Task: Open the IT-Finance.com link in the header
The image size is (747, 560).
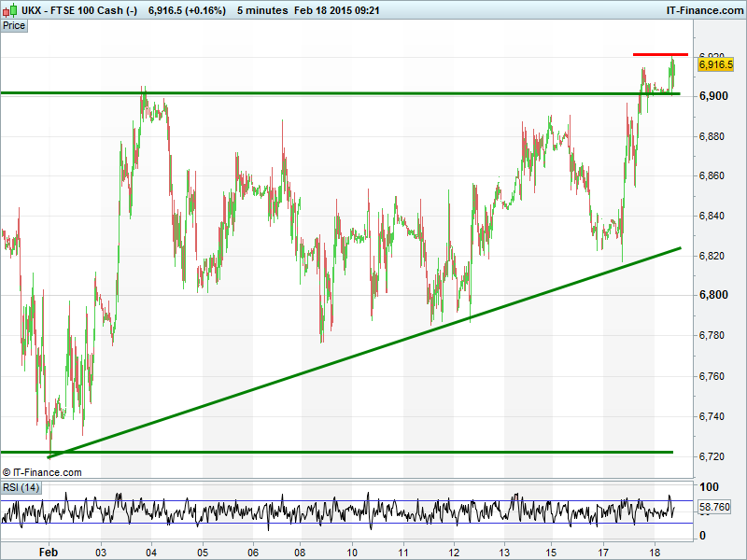Action: click(705, 10)
